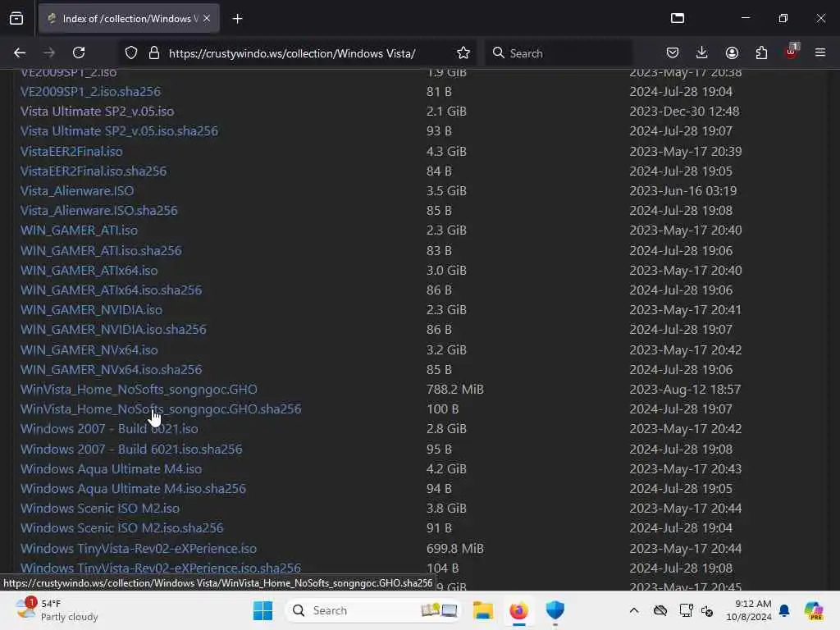Click the Firefox back arrow button
Viewport: 840px width, 630px height.
pyautogui.click(x=20, y=52)
